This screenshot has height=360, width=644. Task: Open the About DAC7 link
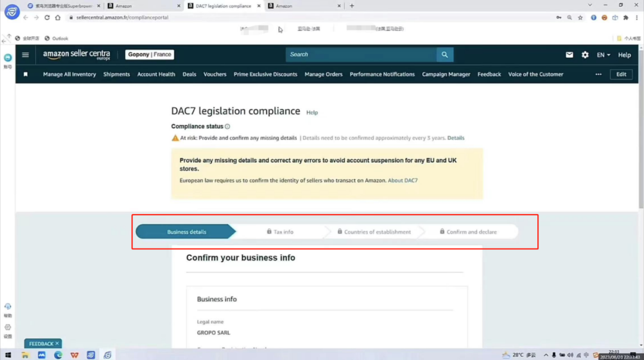(402, 180)
